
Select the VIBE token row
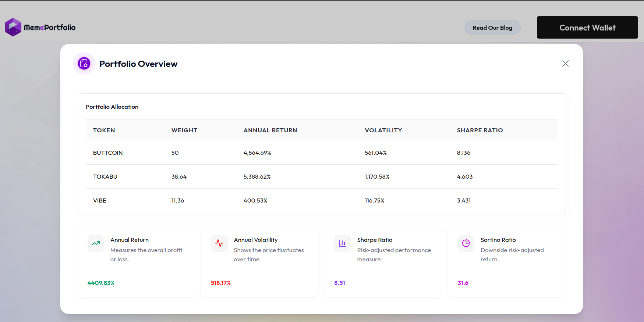[x=100, y=200]
